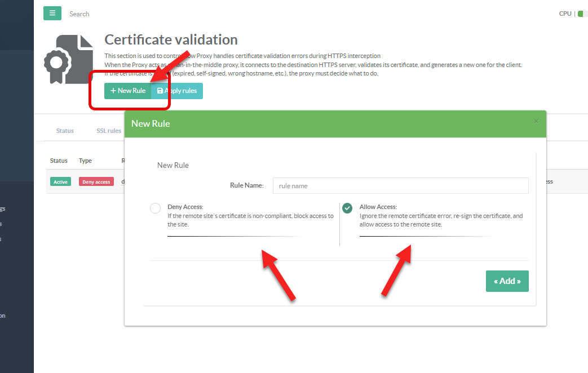This screenshot has width=588, height=373.
Task: Open the SSL rules tab
Action: coord(109,131)
